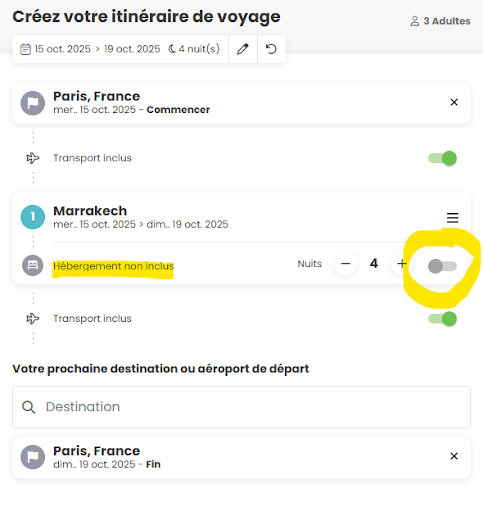Screen dimensions: 483x512
Task: Click the flag icon of starting Paris
Action: [33, 103]
